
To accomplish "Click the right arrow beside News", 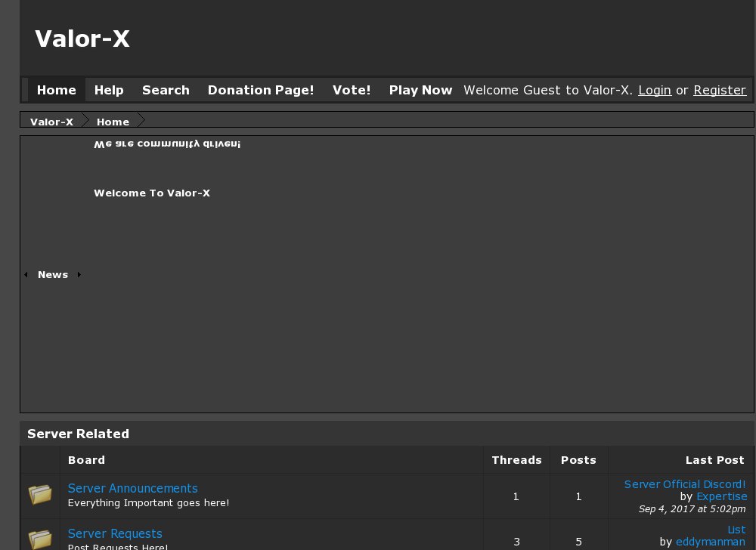I will tap(79, 275).
